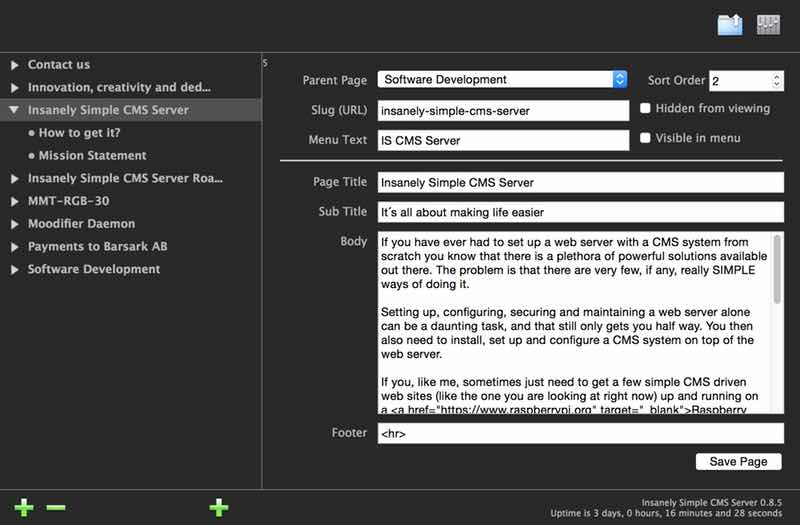This screenshot has width=800, height=525.
Task: Select Contact us in page tree
Action: pyautogui.click(x=59, y=65)
